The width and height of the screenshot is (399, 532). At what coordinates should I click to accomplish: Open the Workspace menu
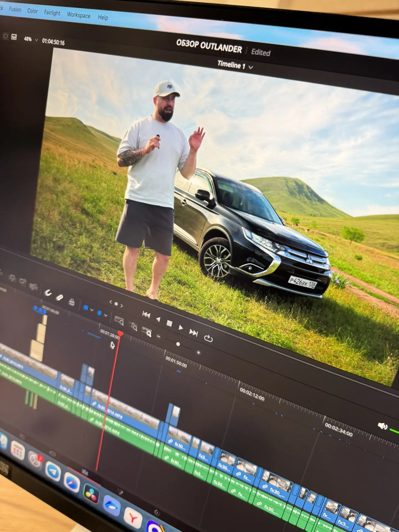pos(79,15)
